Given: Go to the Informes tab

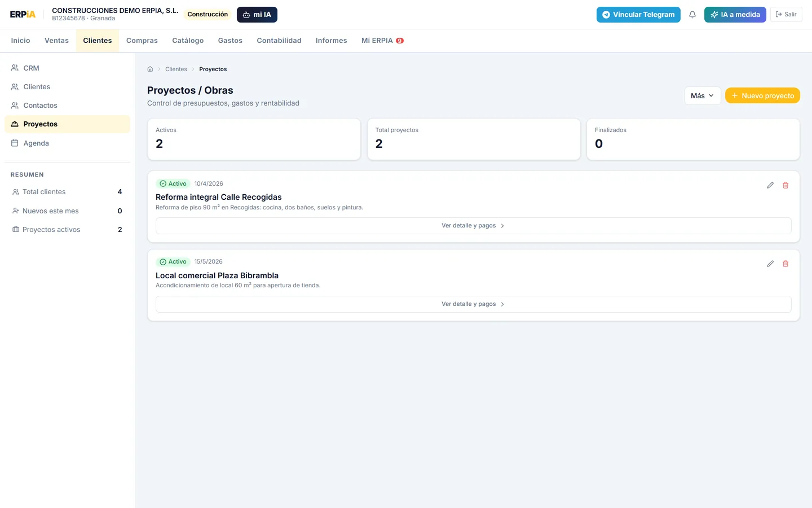Looking at the screenshot, I should coord(332,41).
